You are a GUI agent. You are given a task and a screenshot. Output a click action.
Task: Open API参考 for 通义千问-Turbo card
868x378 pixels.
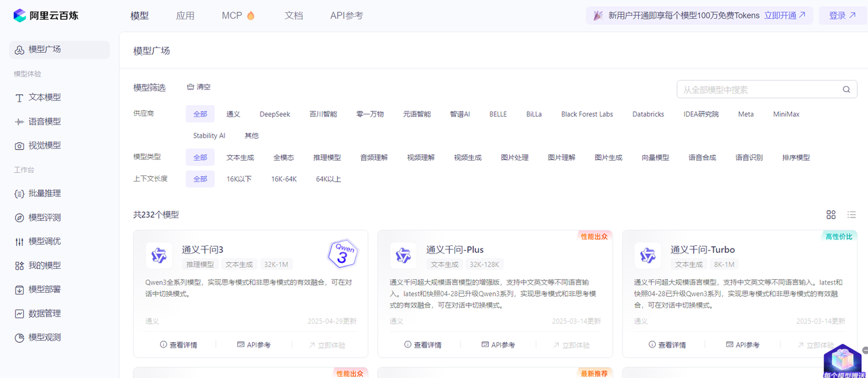tap(743, 345)
